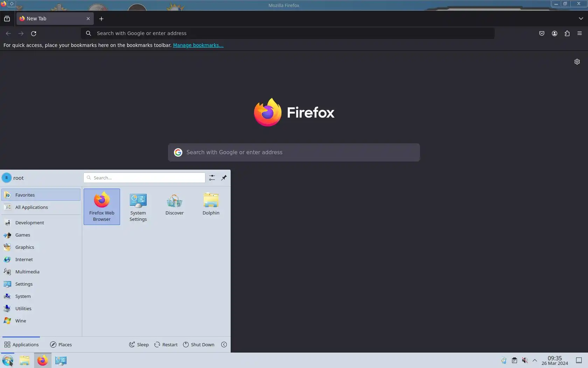Open the Extensions puzzle icon
This screenshot has width=588, height=368.
(x=567, y=33)
